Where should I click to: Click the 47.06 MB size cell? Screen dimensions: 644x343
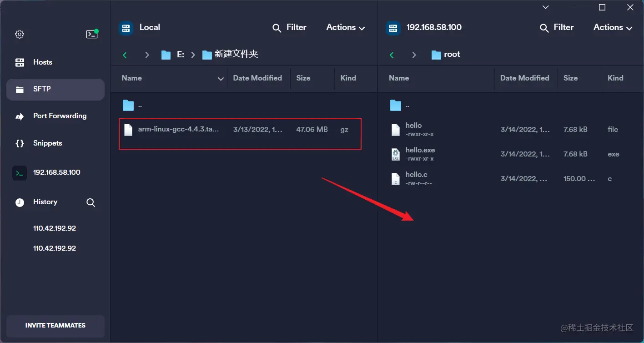coord(312,130)
